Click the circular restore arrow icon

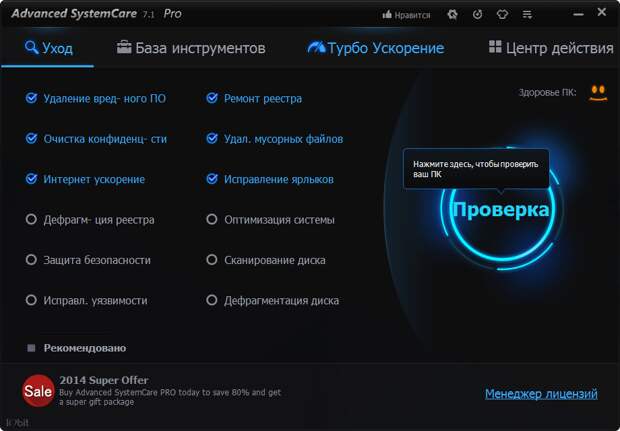478,15
